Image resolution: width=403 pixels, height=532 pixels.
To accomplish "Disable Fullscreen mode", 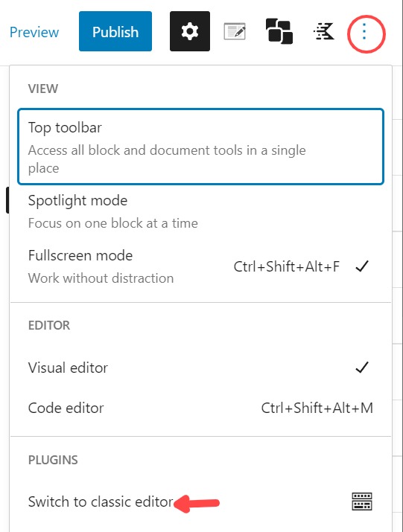I will [201, 266].
